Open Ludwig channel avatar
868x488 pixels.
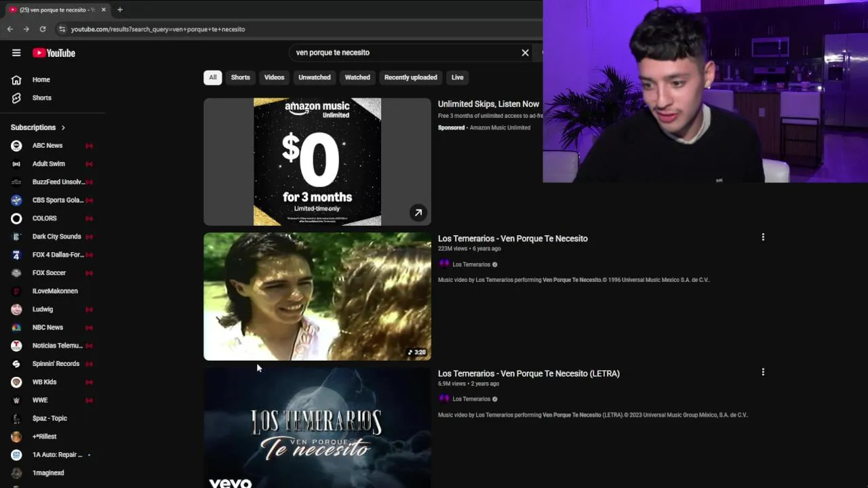[16, 309]
